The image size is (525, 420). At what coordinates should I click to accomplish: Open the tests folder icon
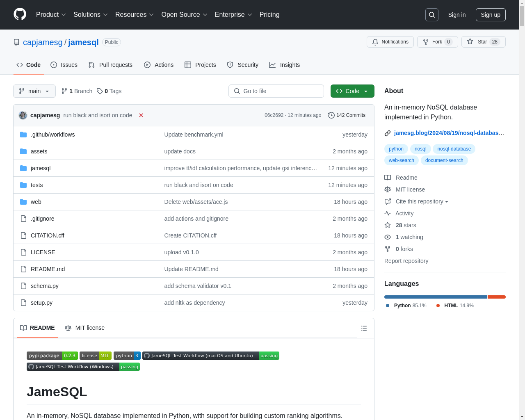[23, 185]
